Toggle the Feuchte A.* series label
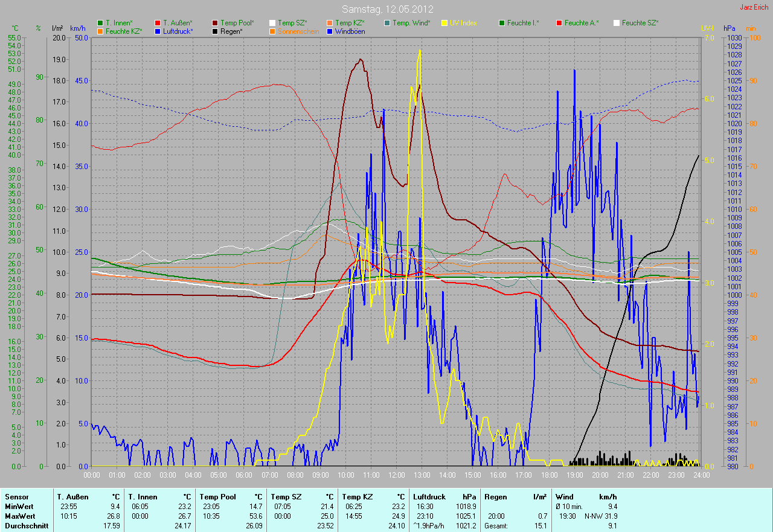The image size is (773, 532). click(x=582, y=23)
